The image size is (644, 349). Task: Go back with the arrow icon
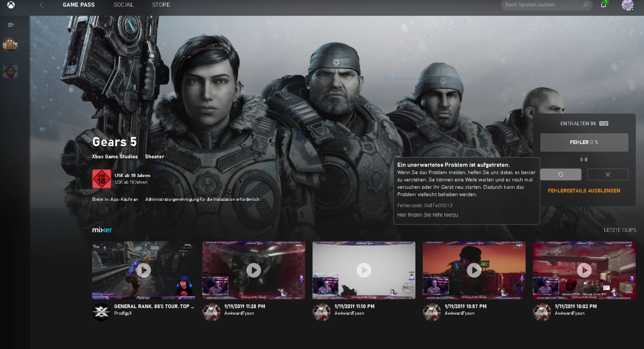click(x=41, y=5)
